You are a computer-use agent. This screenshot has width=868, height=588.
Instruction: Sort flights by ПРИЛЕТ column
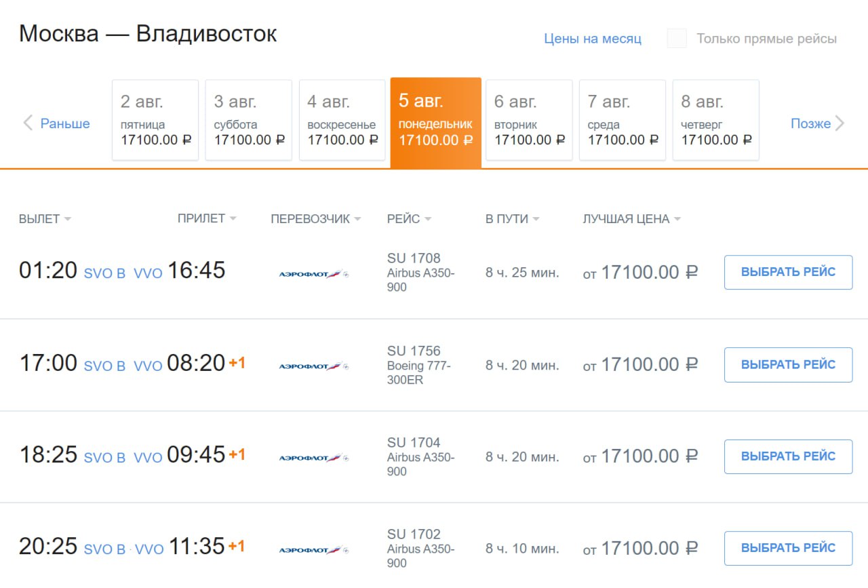207,219
